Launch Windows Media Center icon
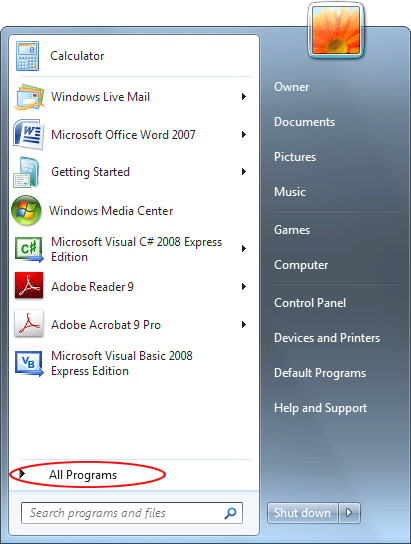Image resolution: width=411 pixels, height=544 pixels. tap(26, 210)
